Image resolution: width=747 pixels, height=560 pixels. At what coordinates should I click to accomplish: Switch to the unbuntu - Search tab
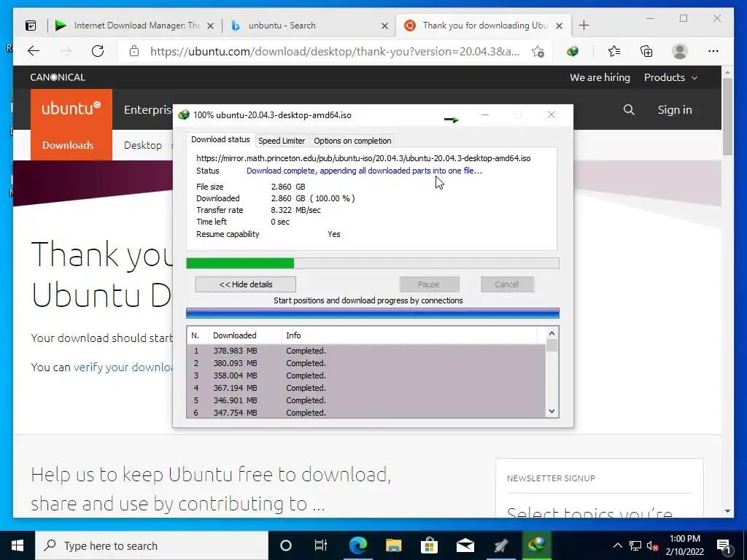coord(308,26)
